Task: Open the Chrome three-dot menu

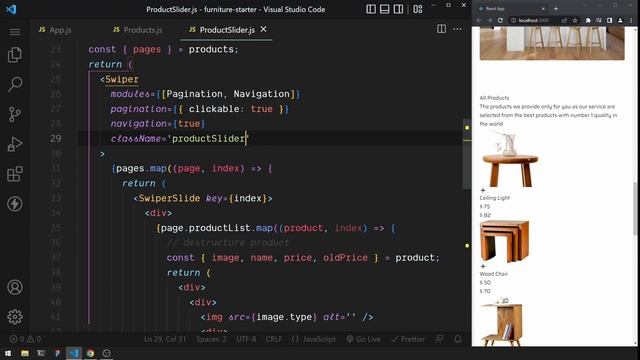Action: click(631, 20)
